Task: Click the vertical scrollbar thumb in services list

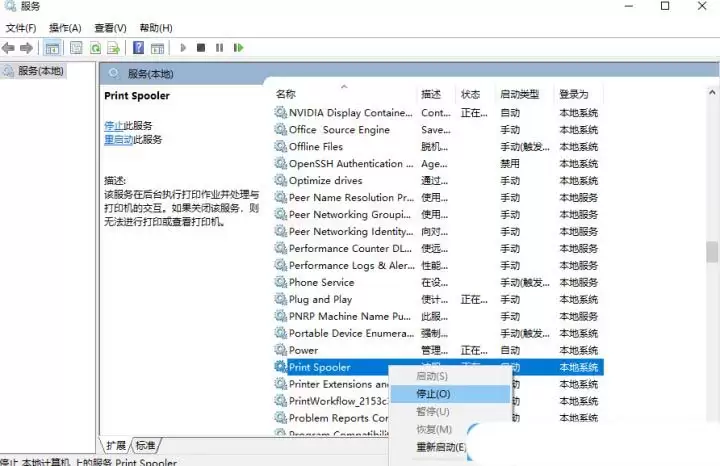Action: [712, 251]
